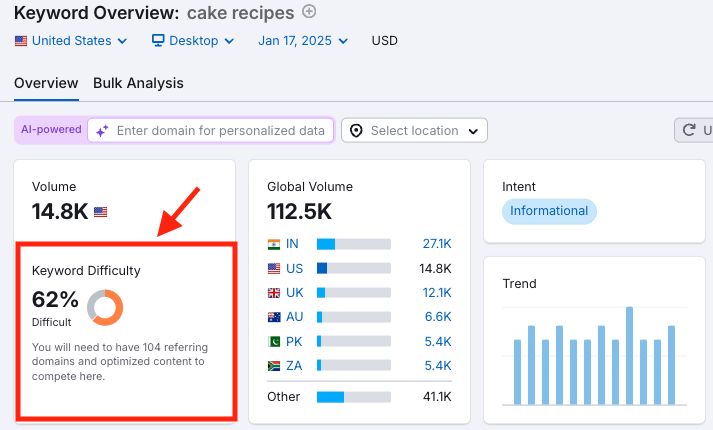Click the Australia flag icon
713x430 pixels.
click(274, 317)
